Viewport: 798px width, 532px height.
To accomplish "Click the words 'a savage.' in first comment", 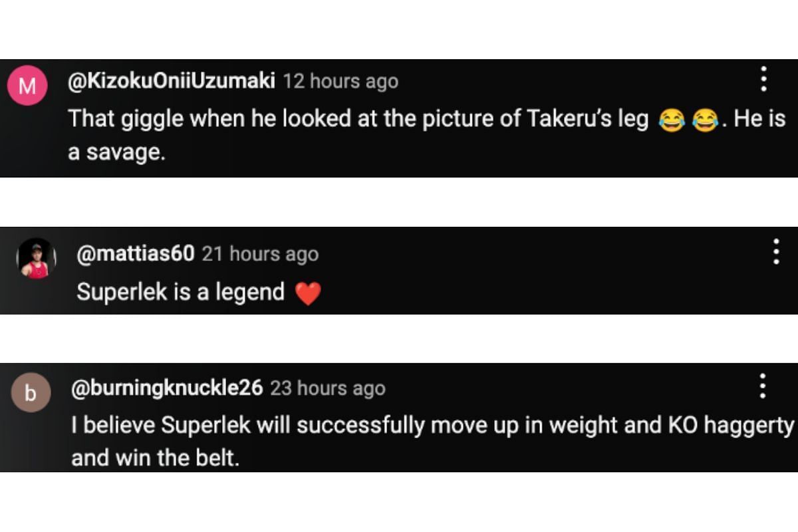I will [116, 152].
